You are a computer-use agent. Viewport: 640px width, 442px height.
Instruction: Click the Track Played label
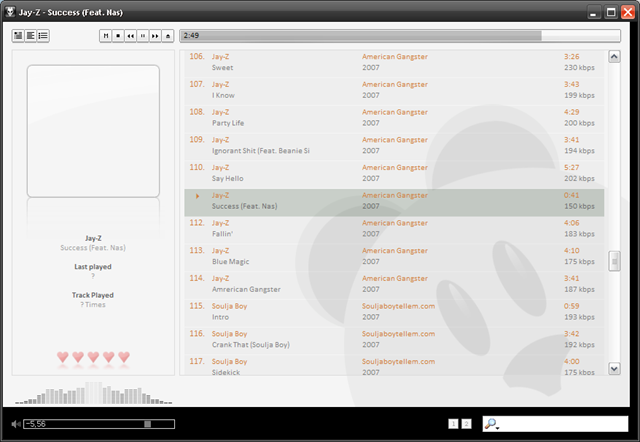point(93,295)
